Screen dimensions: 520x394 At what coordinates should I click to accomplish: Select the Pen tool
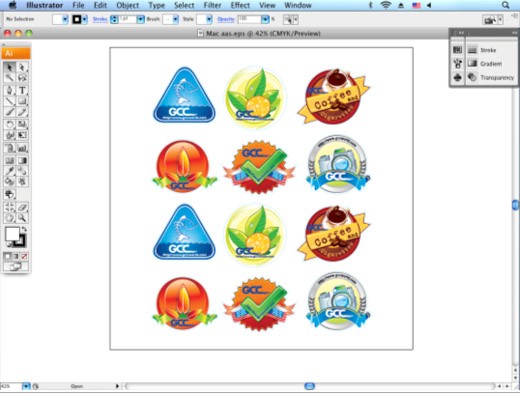[x=9, y=90]
